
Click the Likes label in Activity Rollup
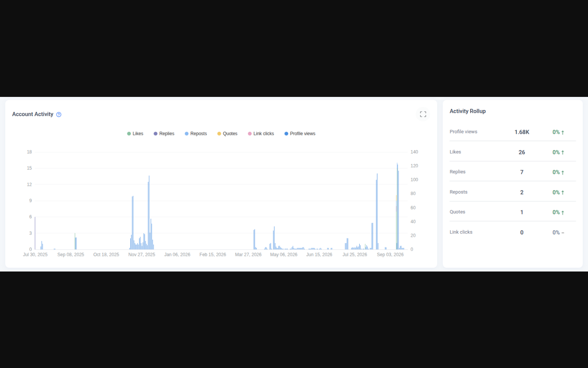tap(455, 152)
